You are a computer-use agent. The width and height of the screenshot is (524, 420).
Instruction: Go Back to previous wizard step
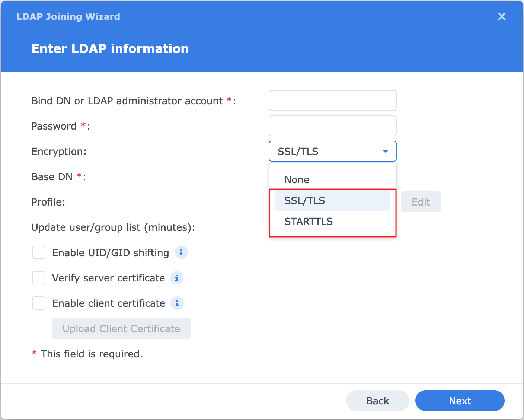pos(377,401)
